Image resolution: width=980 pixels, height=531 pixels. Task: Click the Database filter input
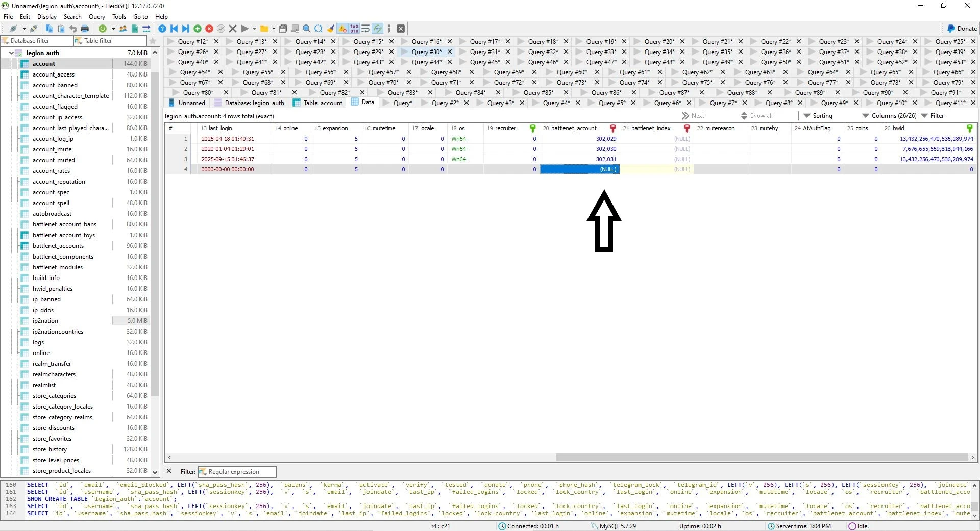(x=36, y=41)
